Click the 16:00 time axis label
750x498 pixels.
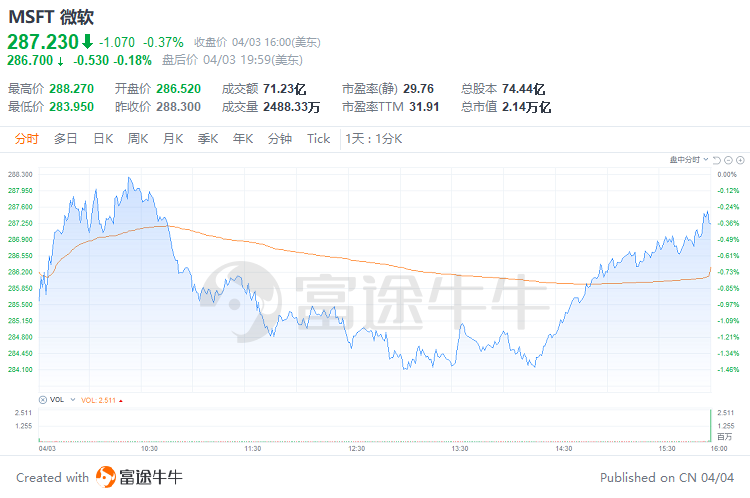719,449
